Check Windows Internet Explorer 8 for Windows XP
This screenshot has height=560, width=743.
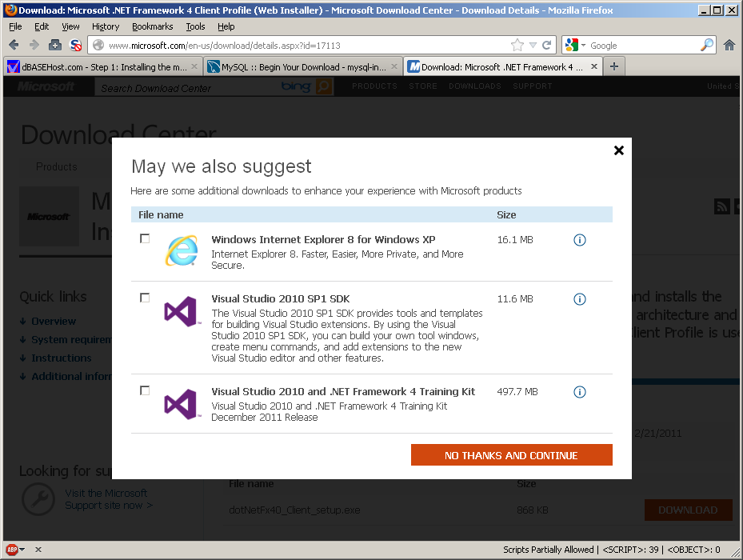pyautogui.click(x=145, y=238)
